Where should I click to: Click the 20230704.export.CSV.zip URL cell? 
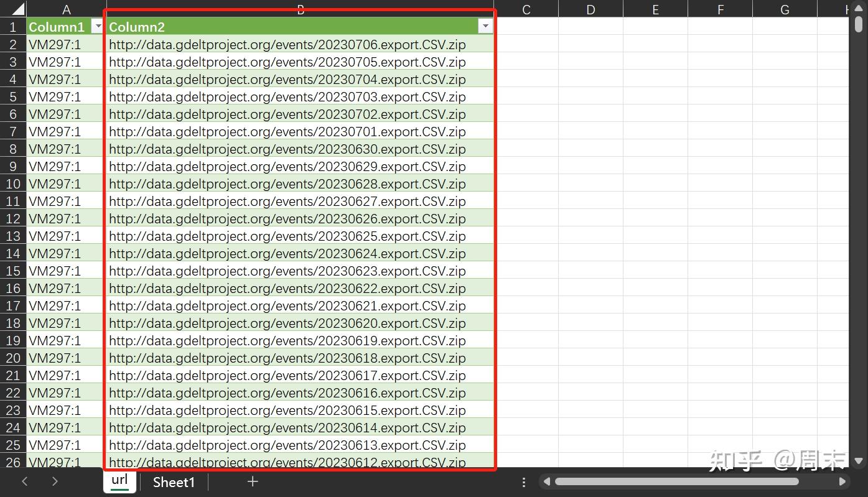(x=301, y=79)
